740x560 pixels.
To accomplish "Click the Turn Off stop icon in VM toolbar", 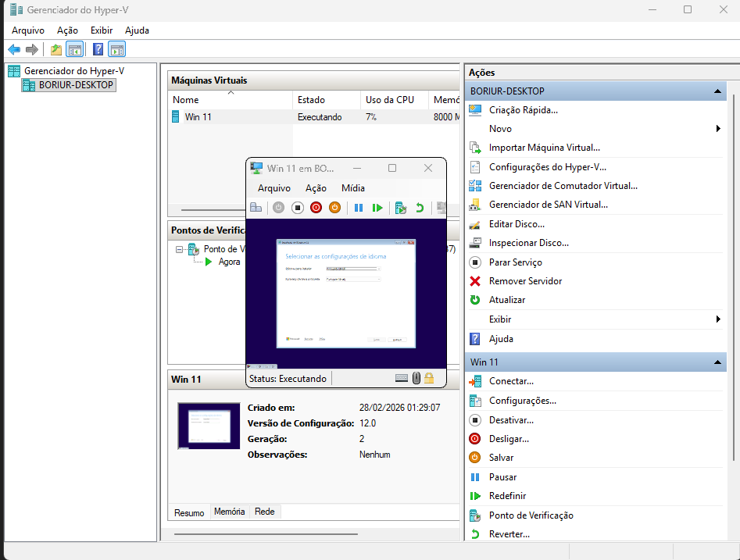I will coord(297,207).
